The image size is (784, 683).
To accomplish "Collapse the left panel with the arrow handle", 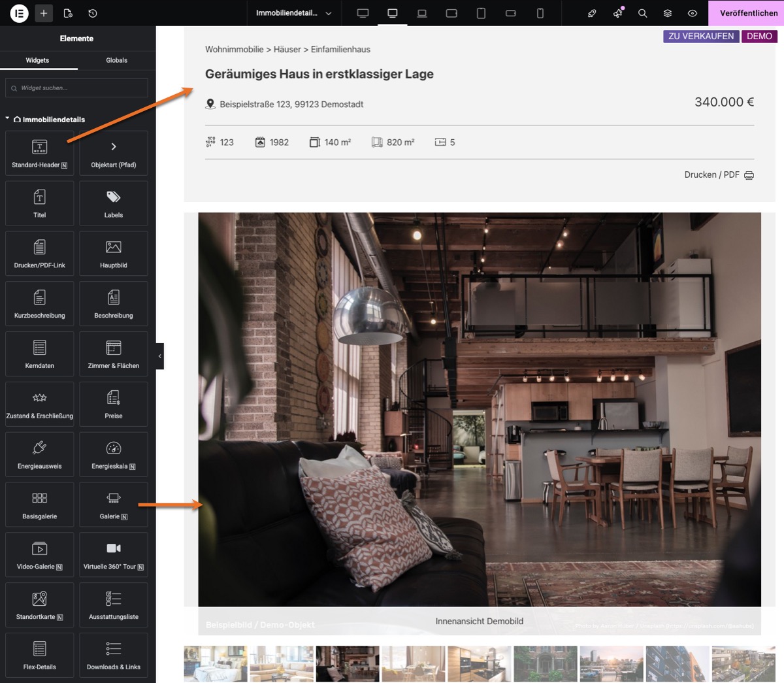I will (160, 356).
